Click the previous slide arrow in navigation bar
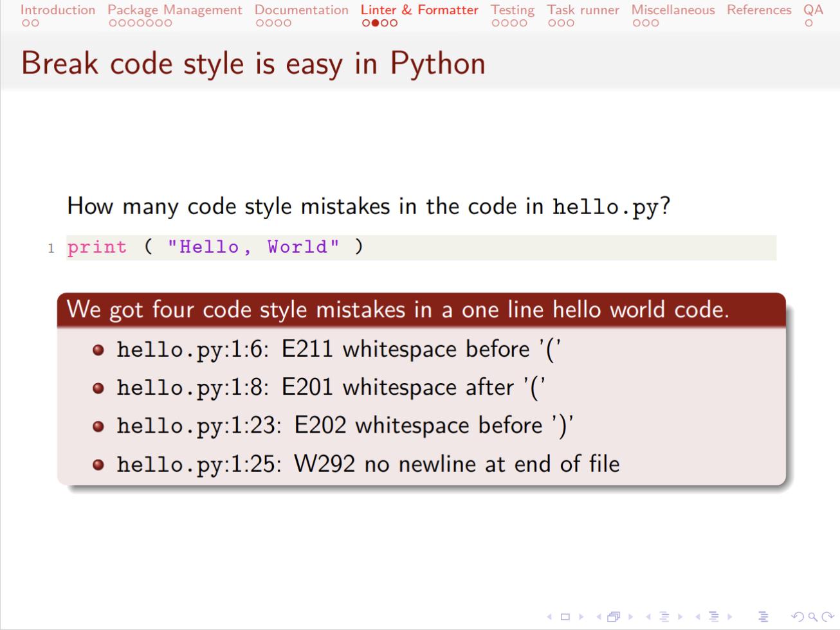 (549, 617)
